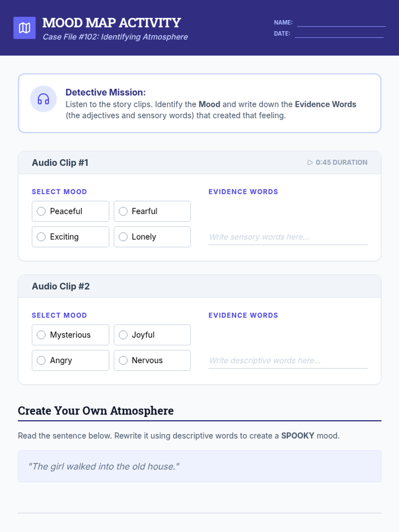Click the Audio Clip #1 header
Viewport: 399px width, 532px height.
[60, 163]
